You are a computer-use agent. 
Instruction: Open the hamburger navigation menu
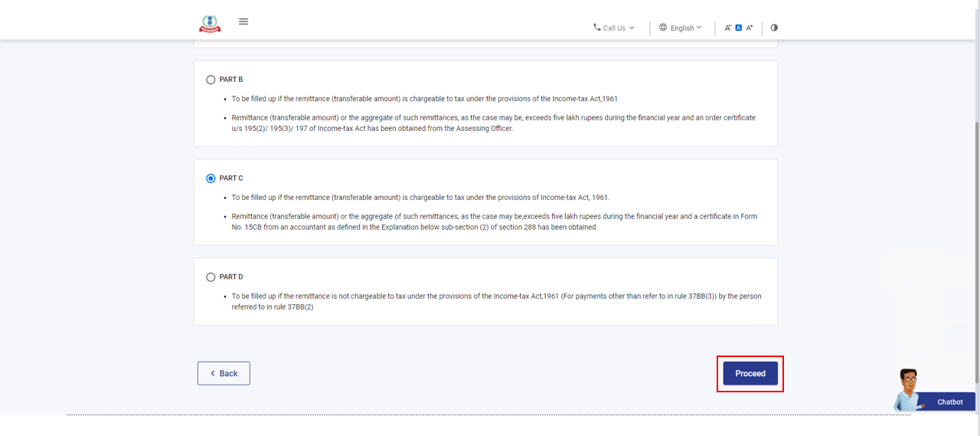point(243,21)
